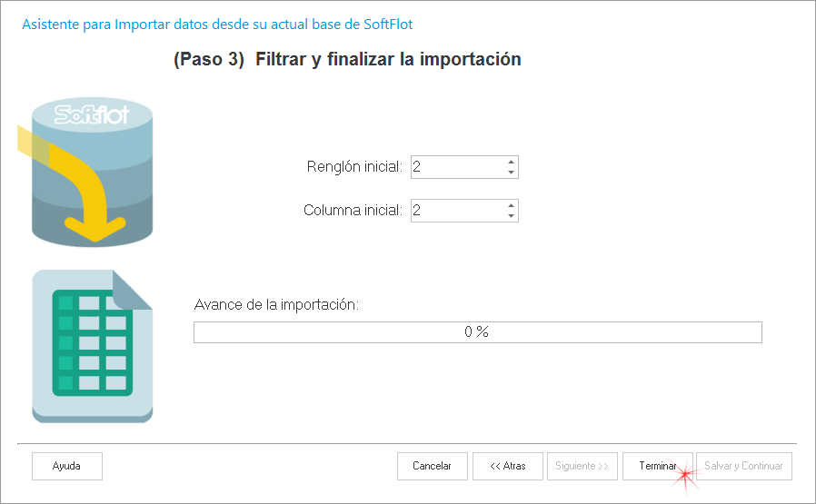
Task: Click the green spreadsheet file icon
Action: 92,344
